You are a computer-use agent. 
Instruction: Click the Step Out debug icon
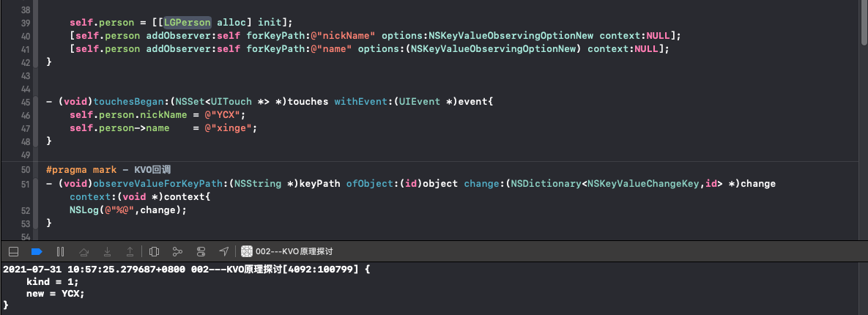(x=130, y=252)
